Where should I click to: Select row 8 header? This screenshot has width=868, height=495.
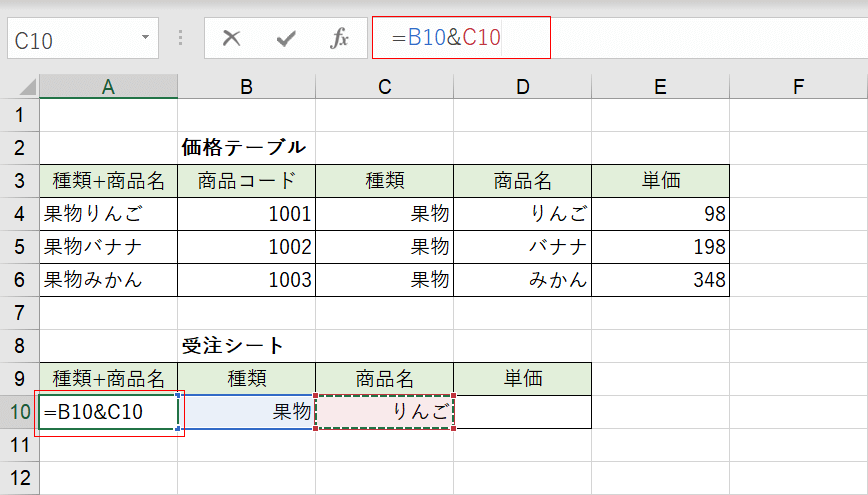tap(19, 346)
